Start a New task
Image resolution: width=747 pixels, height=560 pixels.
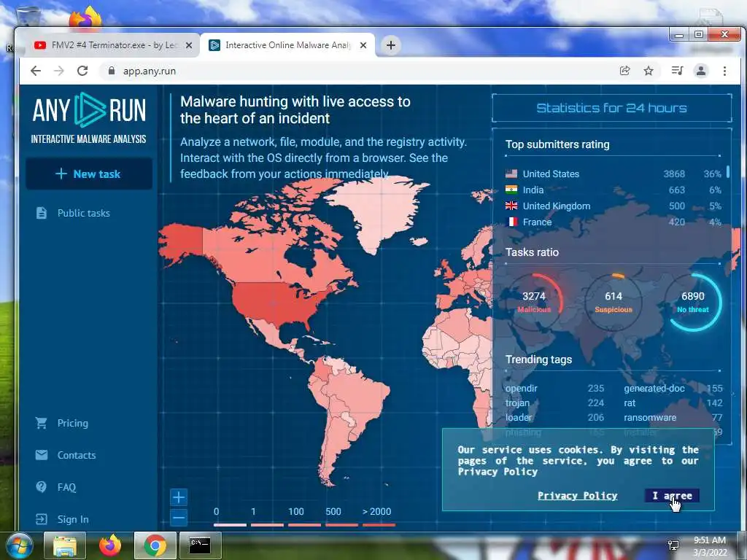point(89,174)
